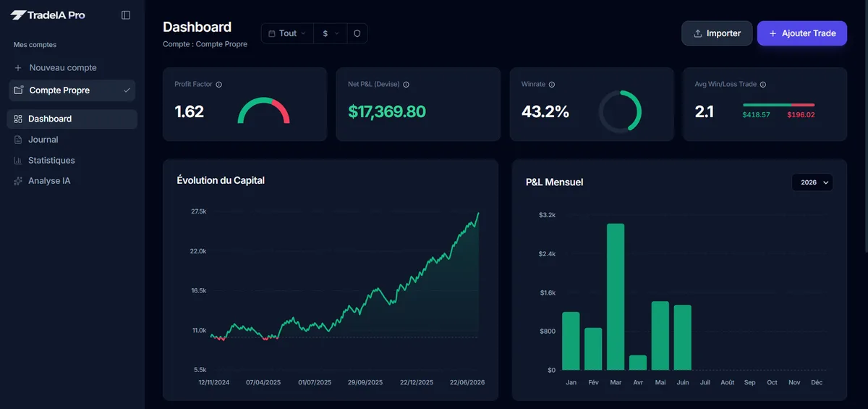The height and width of the screenshot is (409, 868).
Task: Open the Analyse IA page in sidebar
Action: tap(72, 181)
